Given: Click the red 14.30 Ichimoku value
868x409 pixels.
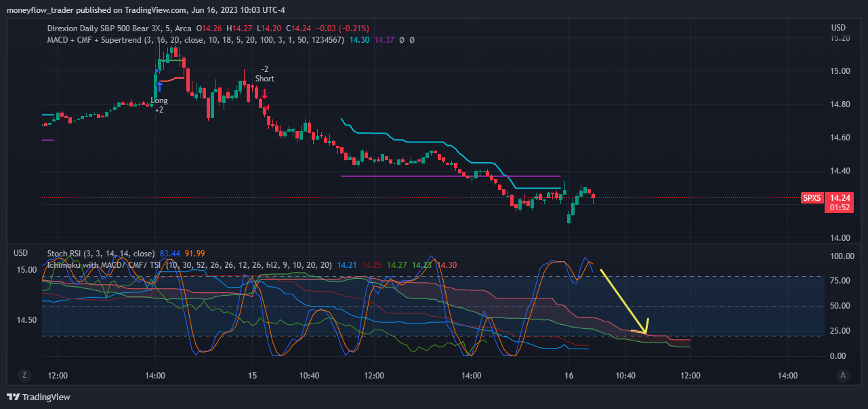Looking at the screenshot, I should point(447,265).
